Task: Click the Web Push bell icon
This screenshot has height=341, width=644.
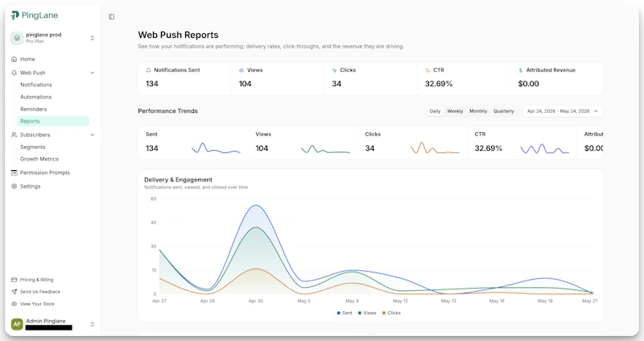Action: (x=14, y=73)
